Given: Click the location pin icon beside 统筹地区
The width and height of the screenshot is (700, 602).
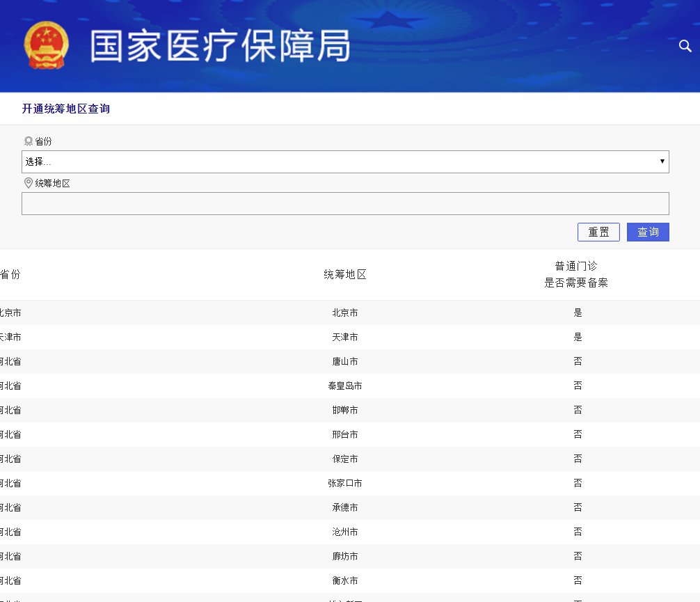Looking at the screenshot, I should (29, 183).
